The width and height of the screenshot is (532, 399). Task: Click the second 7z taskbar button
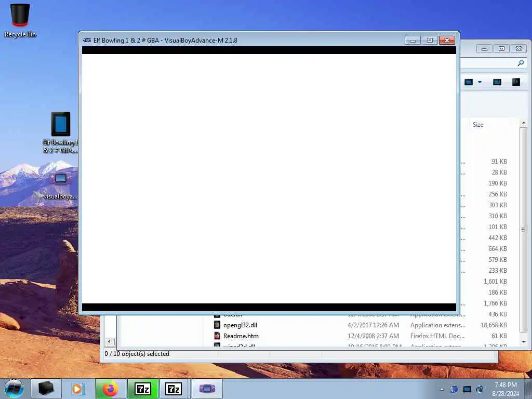[174, 389]
